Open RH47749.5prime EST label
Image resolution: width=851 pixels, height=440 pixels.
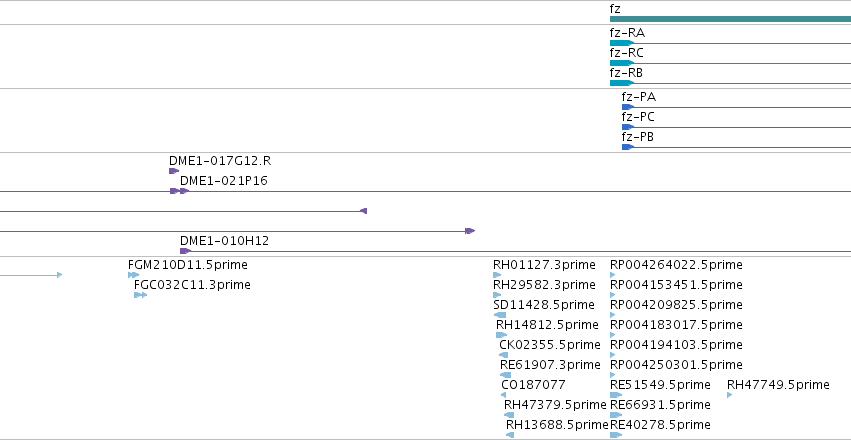tap(778, 385)
